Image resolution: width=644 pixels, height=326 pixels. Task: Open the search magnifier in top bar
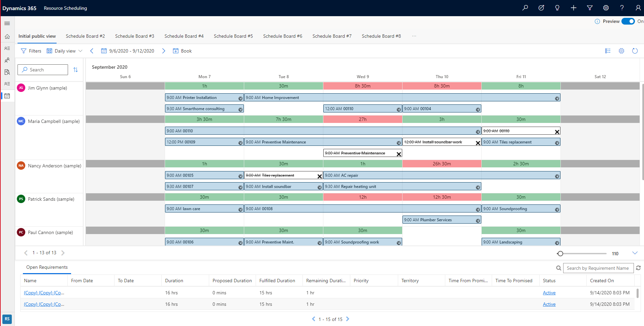[525, 8]
